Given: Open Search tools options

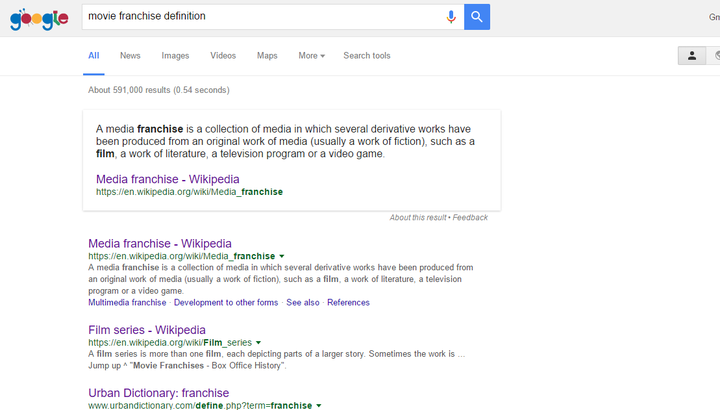Looking at the screenshot, I should click(366, 56).
